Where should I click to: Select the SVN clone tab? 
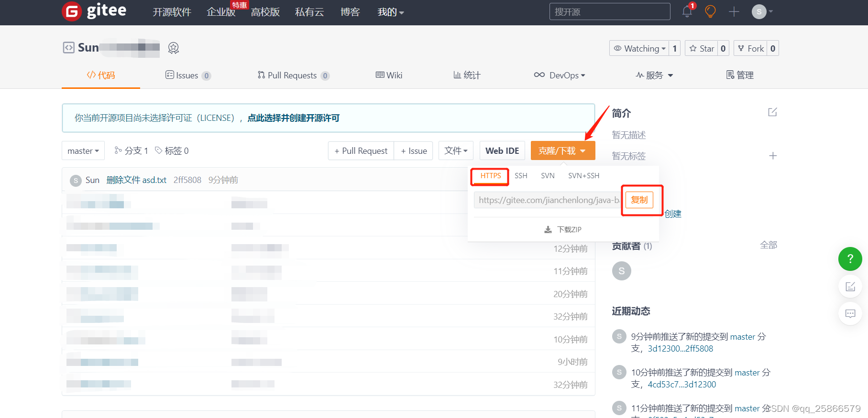[548, 176]
